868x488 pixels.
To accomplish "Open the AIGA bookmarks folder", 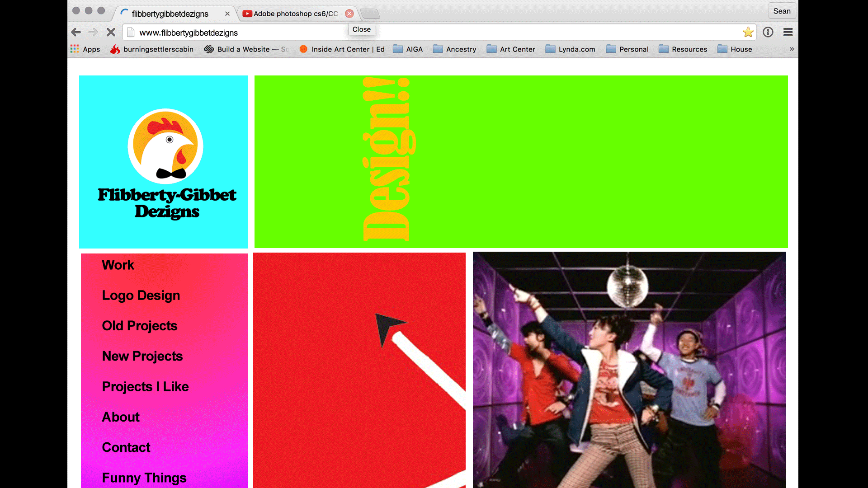I will point(408,49).
